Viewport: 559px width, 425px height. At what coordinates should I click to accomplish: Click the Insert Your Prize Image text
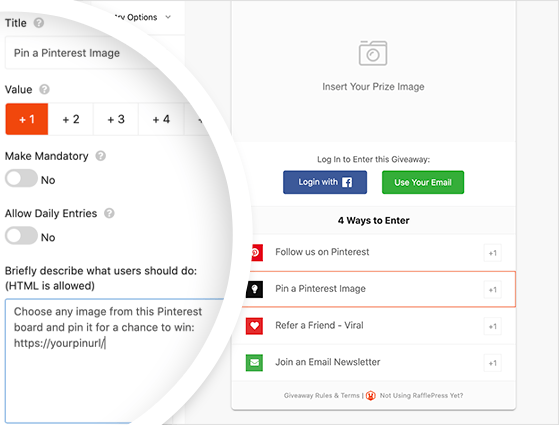pos(373,87)
